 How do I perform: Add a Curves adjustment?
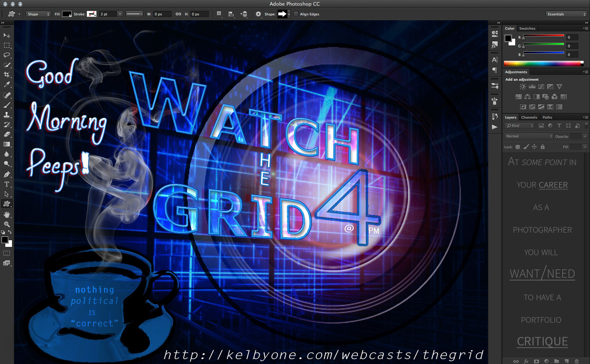(x=541, y=87)
